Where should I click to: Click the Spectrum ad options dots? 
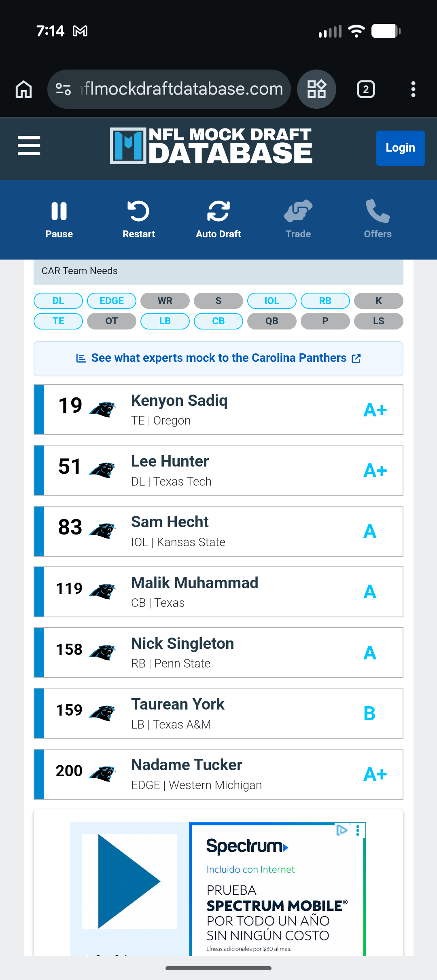point(358,831)
